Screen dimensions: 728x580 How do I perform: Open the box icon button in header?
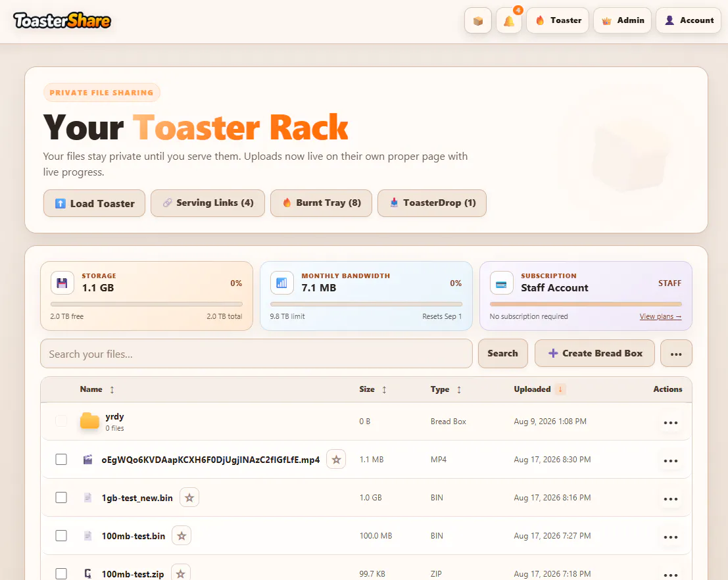pyautogui.click(x=477, y=20)
